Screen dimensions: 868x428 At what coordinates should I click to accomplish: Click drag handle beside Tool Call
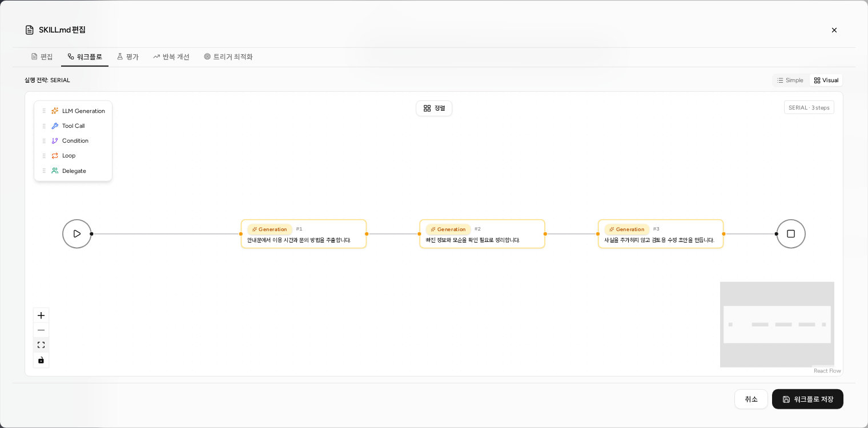pyautogui.click(x=44, y=126)
